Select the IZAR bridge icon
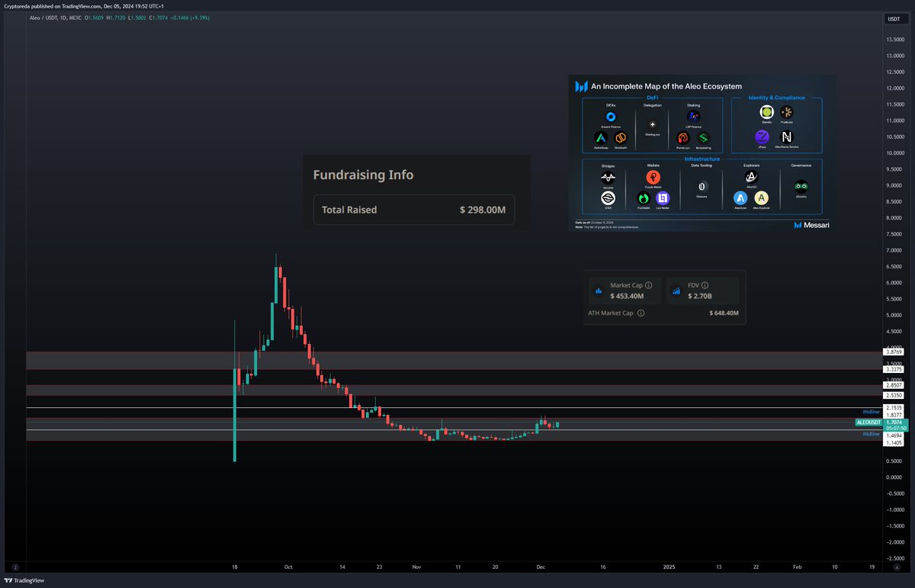Image resolution: width=915 pixels, height=588 pixels. 608,198
